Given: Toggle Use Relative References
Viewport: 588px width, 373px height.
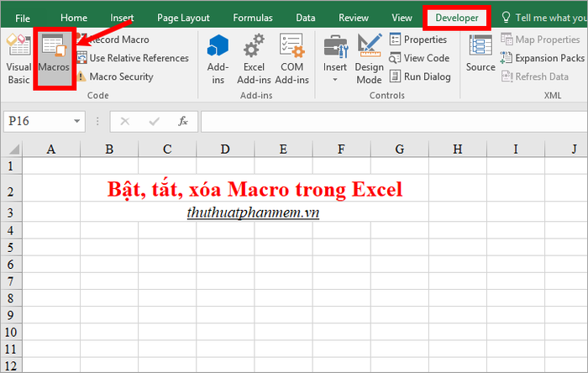Looking at the screenshot, I should click(x=133, y=58).
